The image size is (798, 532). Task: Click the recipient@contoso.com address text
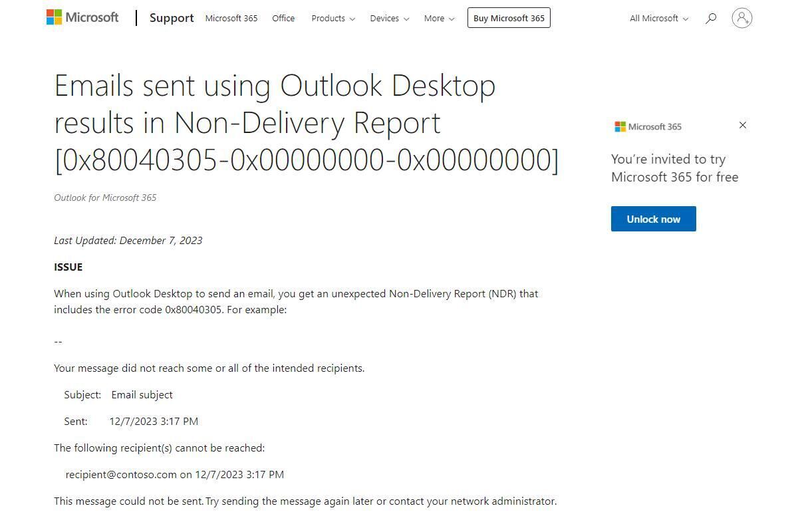121,474
